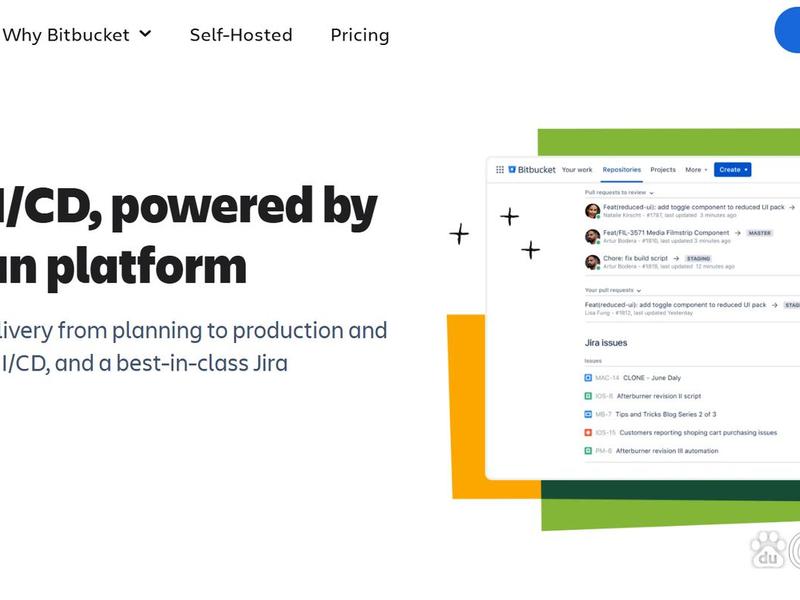The height and width of the screenshot is (600, 800).
Task: Select the Repositories tab
Action: pyautogui.click(x=621, y=169)
